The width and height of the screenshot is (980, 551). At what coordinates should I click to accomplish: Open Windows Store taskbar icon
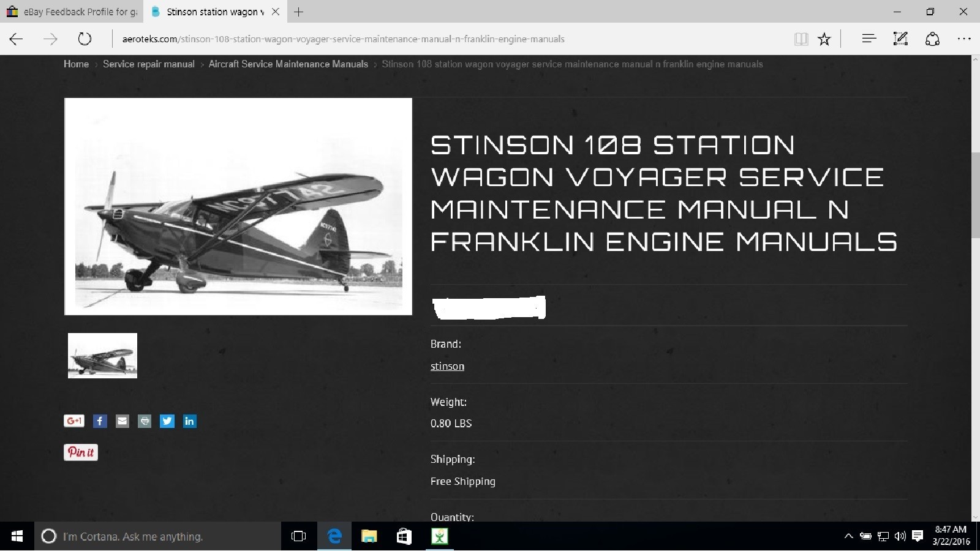pos(404,536)
